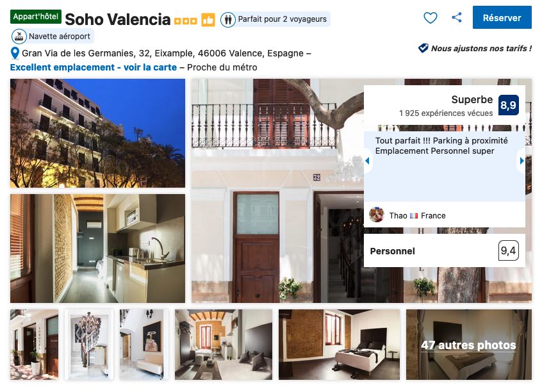
Task: Click the airport shuttle icon
Action: tap(19, 37)
